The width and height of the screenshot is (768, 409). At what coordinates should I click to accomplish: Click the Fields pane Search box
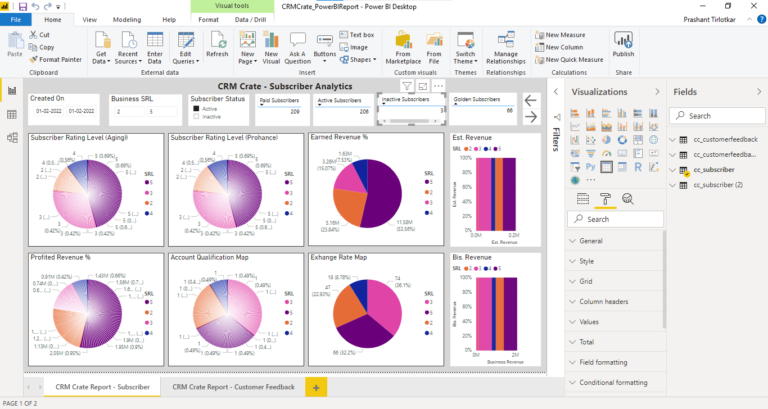pyautogui.click(x=717, y=116)
